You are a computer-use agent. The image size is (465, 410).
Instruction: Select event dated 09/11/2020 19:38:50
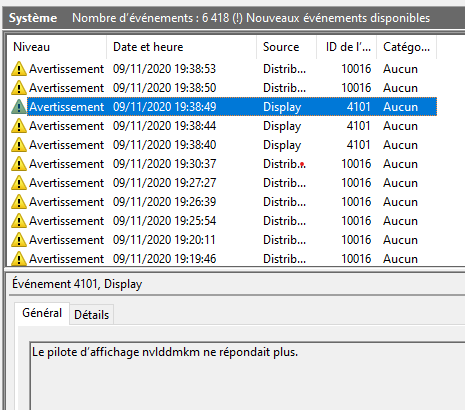point(223,88)
